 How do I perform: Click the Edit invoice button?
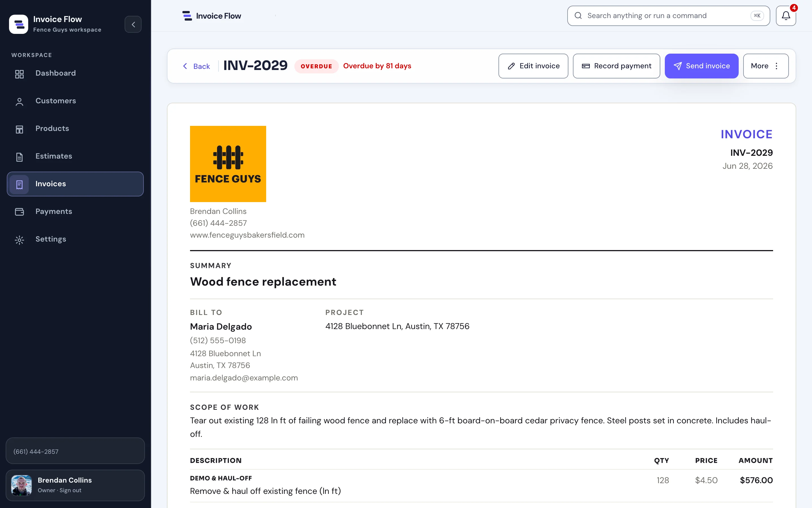coord(533,66)
